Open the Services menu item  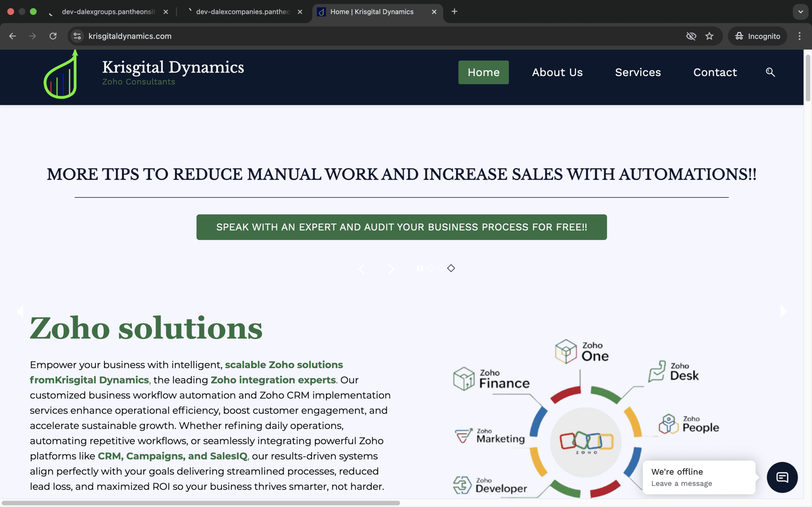pyautogui.click(x=638, y=73)
